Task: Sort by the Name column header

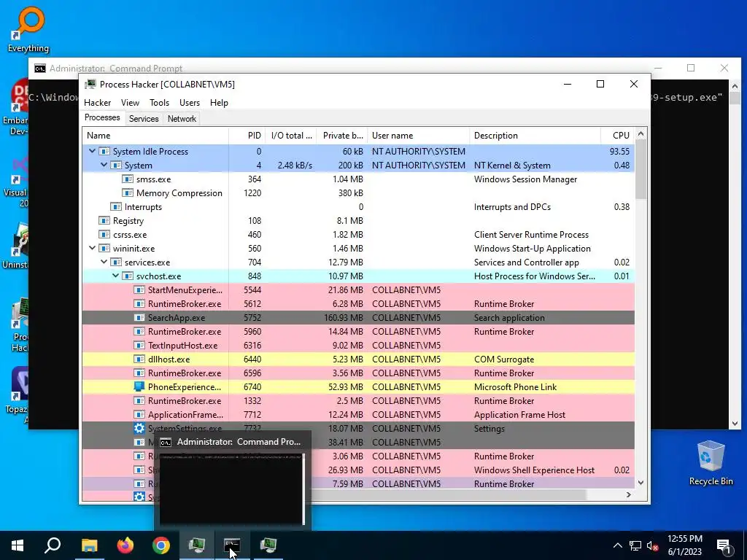Action: tap(155, 135)
